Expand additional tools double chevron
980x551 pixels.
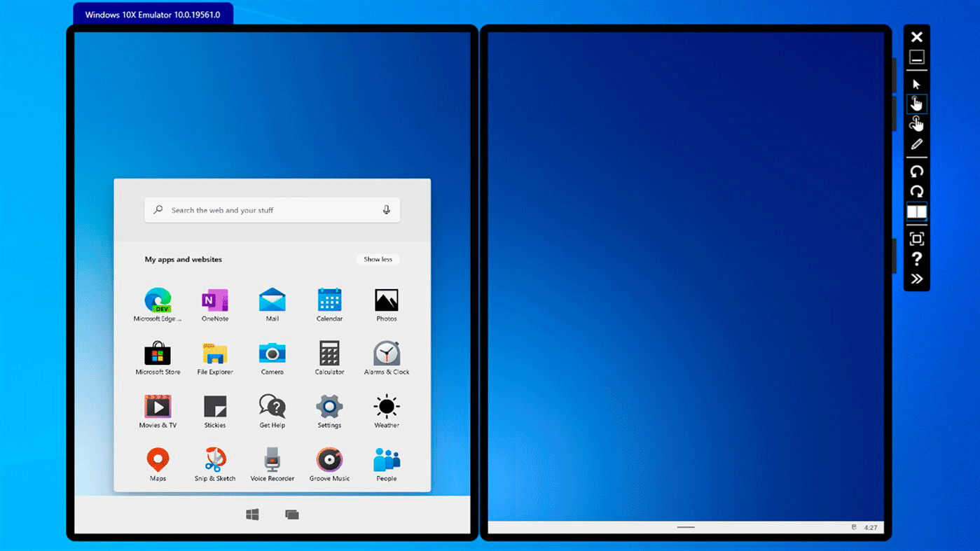[x=917, y=279]
